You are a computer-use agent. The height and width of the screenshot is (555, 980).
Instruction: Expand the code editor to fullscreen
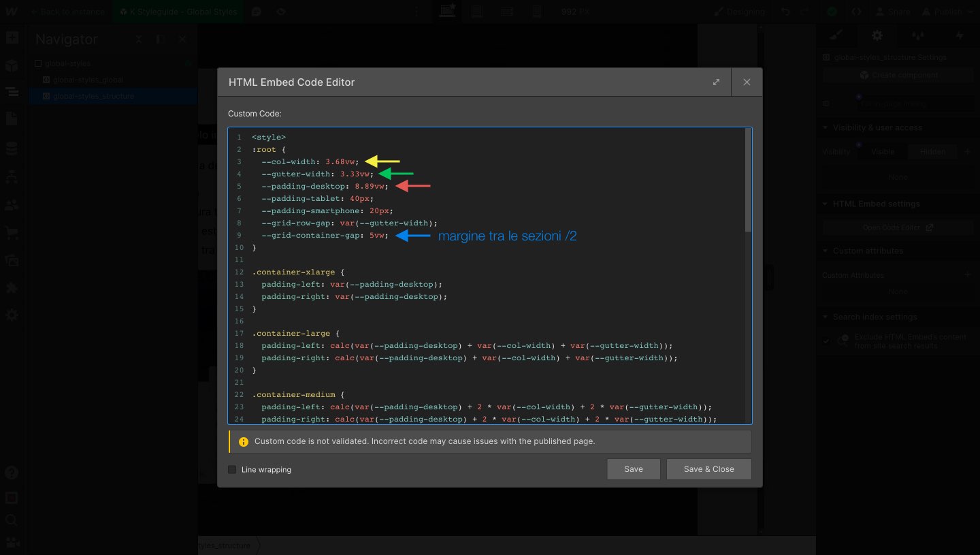pos(716,82)
